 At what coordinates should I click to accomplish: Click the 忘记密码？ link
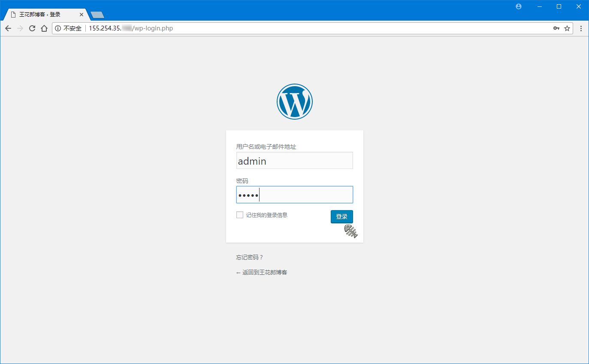coord(250,257)
